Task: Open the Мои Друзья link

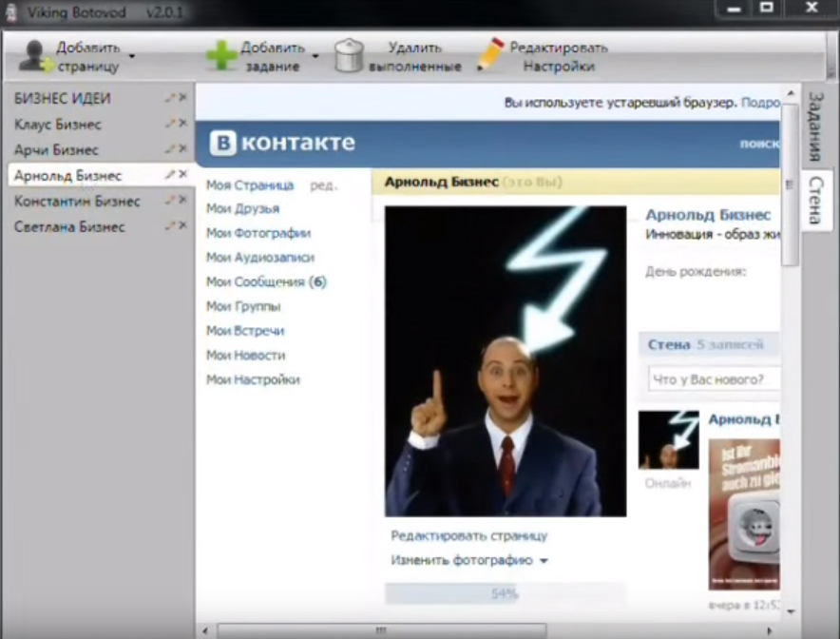Action: (x=243, y=208)
